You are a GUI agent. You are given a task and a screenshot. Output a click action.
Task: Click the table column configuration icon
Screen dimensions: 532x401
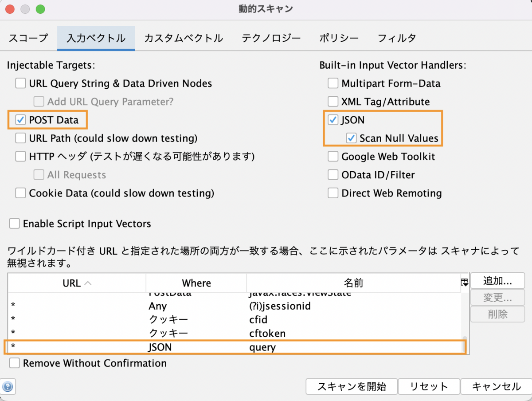pyautogui.click(x=465, y=283)
